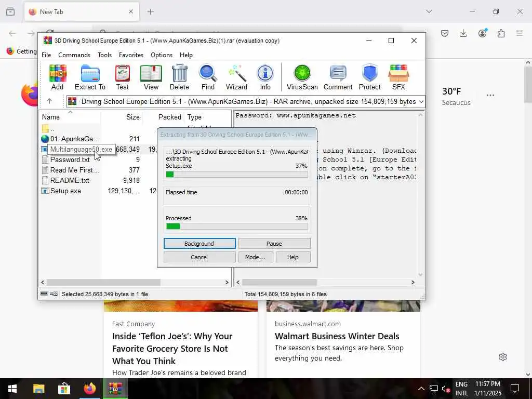Open Microsoft Store from taskbar

64,389
